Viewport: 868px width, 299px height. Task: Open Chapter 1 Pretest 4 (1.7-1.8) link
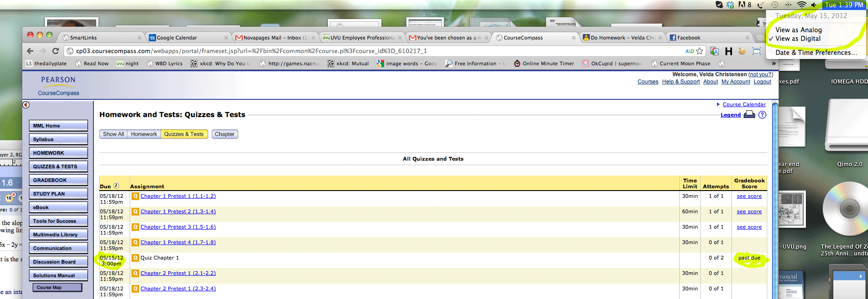(178, 242)
